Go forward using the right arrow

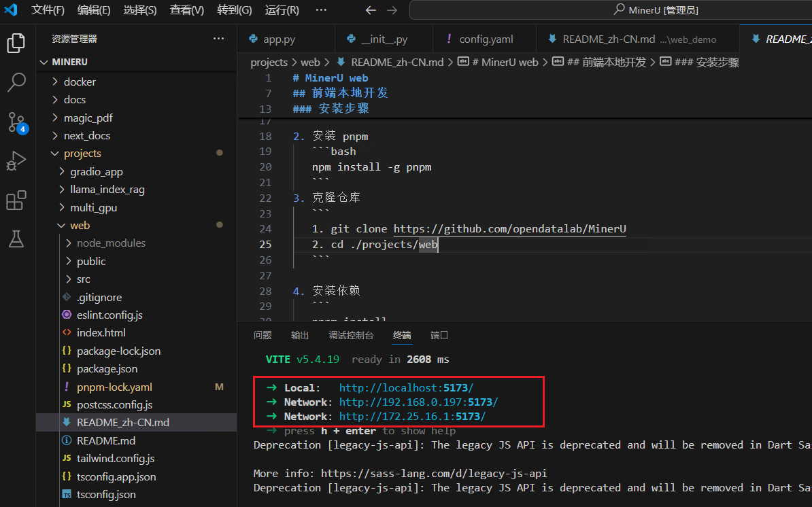[392, 10]
